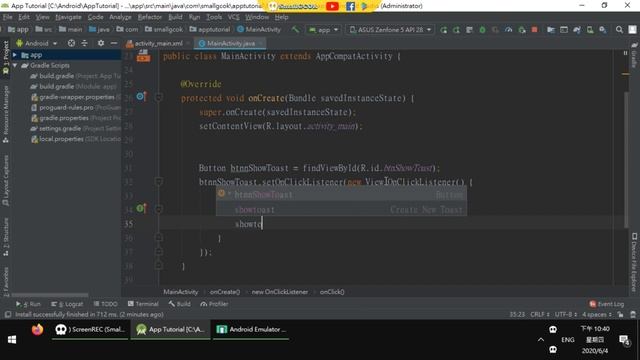Toggle the fold marker at line 34

159,209
